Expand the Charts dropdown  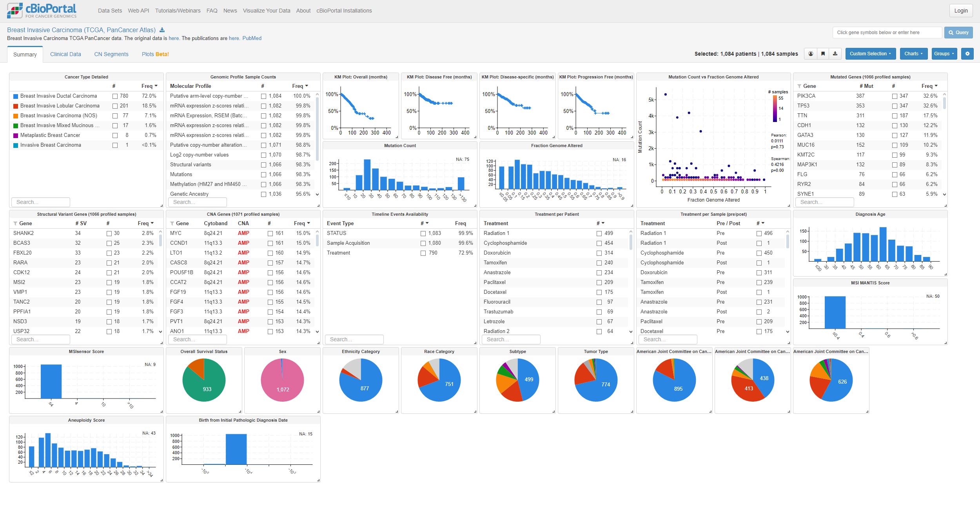[x=913, y=54]
